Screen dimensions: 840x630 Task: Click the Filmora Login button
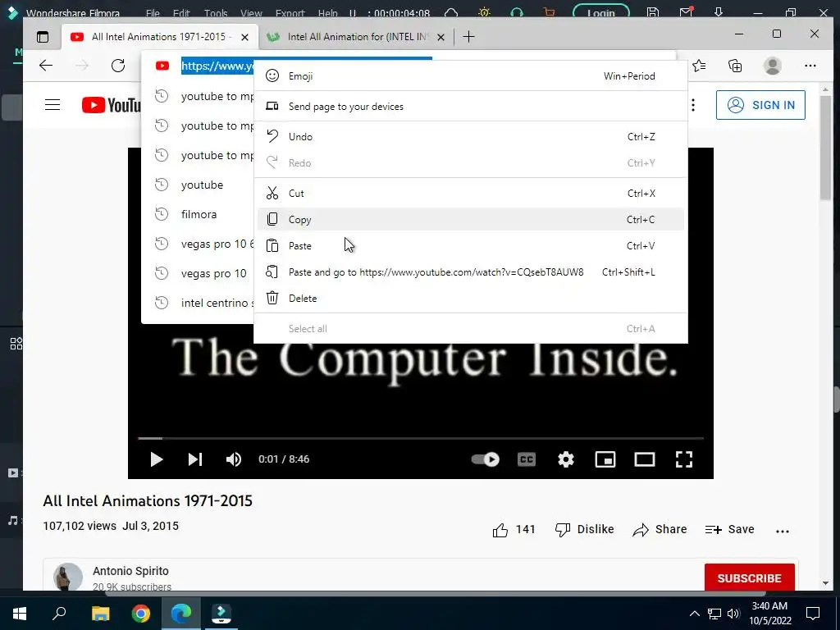click(601, 12)
